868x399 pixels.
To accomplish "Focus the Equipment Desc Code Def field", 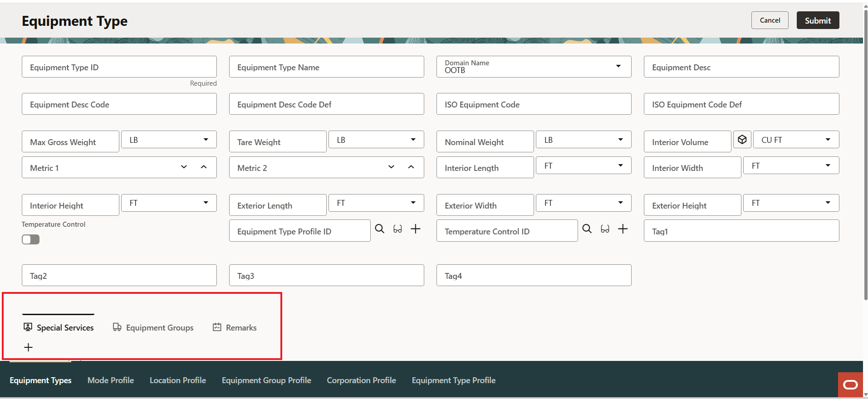I will (327, 104).
